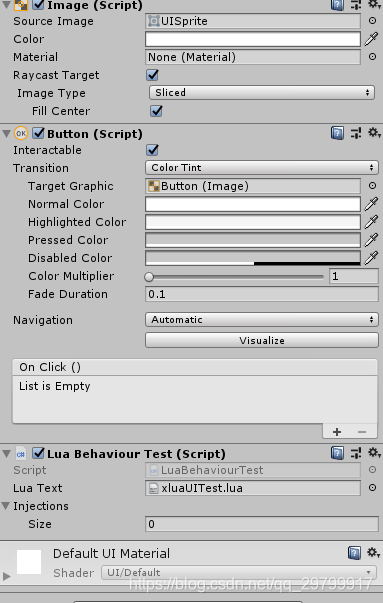The width and height of the screenshot is (383, 603).
Task: Open the Shader UI/Default dropdown
Action: click(239, 573)
